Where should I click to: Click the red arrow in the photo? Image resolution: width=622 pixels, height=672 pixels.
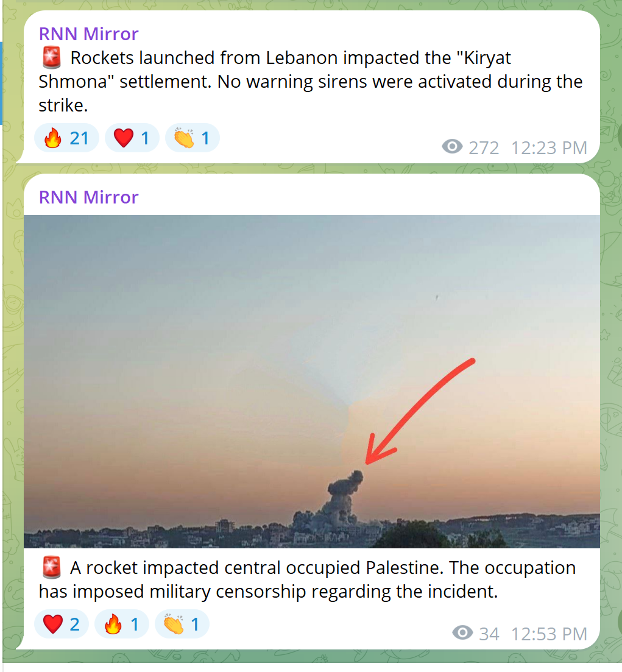(420, 411)
